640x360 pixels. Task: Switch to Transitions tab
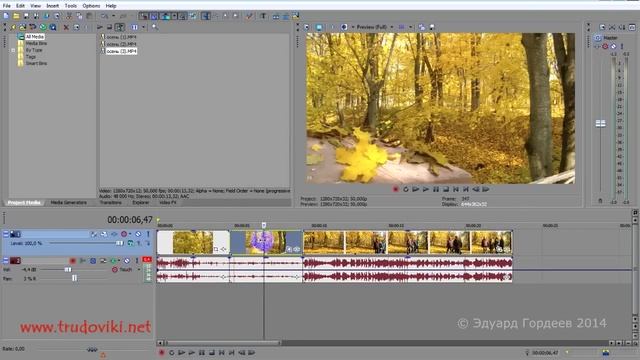coord(111,202)
